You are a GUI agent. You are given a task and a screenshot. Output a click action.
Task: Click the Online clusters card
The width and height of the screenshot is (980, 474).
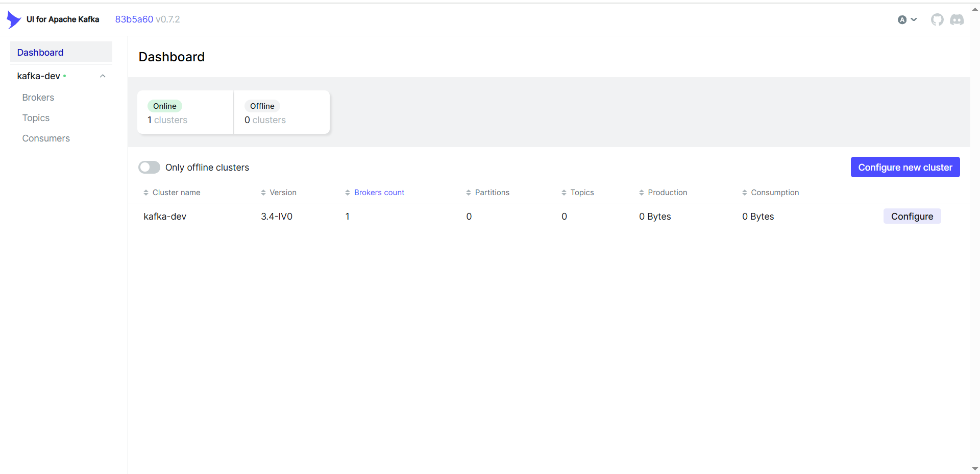(x=185, y=112)
